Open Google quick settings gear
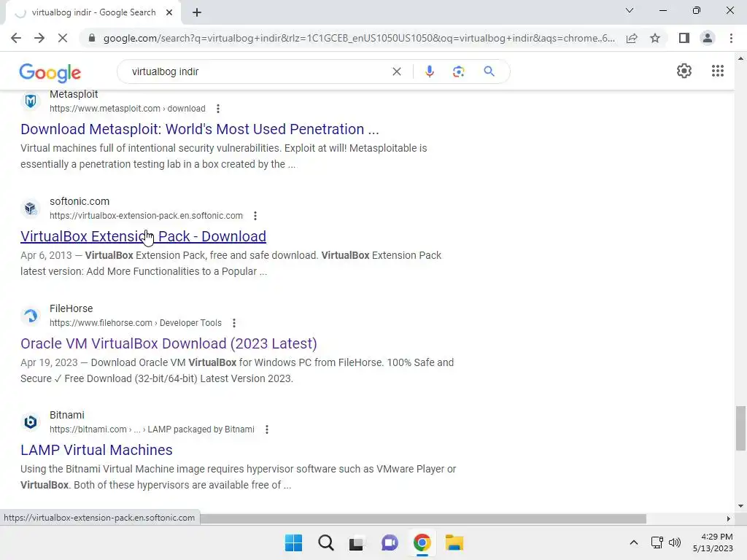The height and width of the screenshot is (560, 747). pyautogui.click(x=684, y=71)
